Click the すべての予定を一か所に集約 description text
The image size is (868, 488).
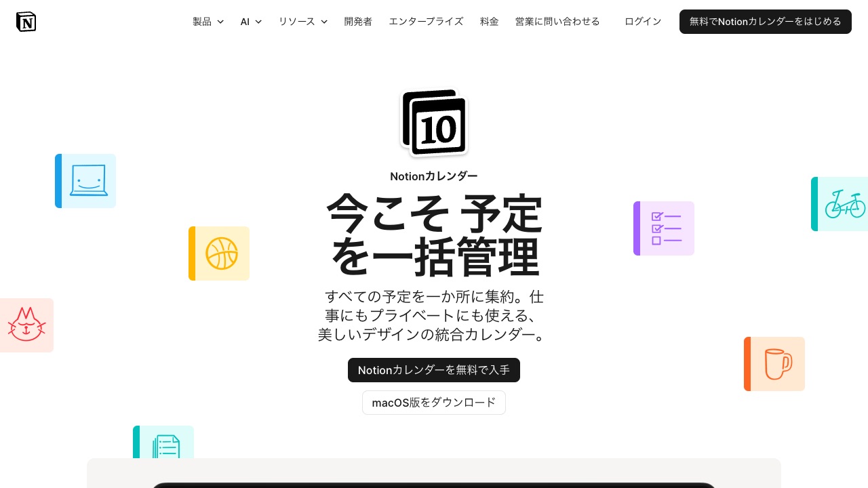coord(434,316)
